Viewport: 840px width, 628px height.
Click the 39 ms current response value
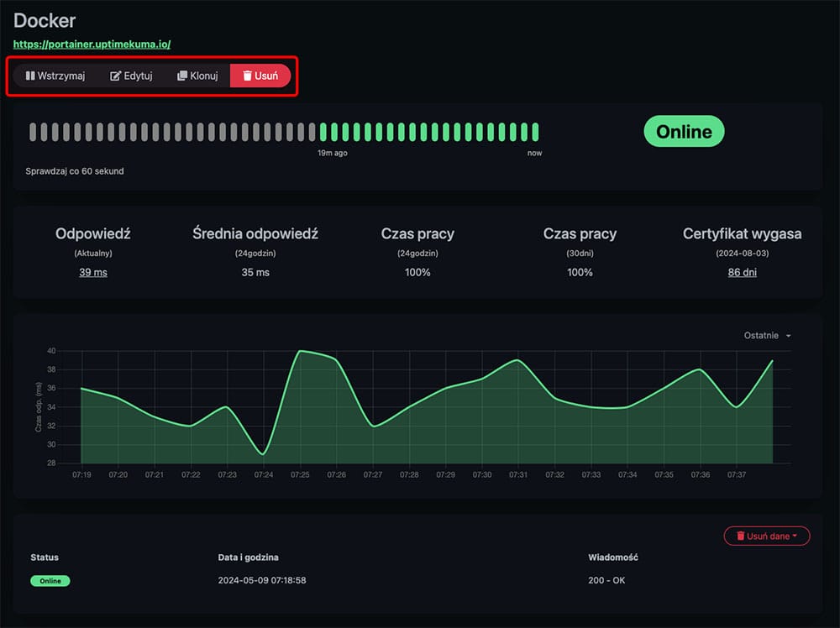[x=93, y=272]
